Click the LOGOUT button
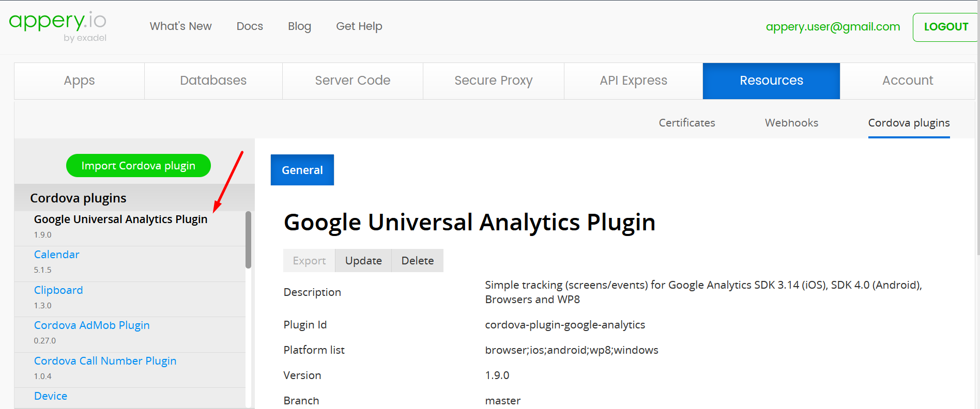The image size is (980, 409). click(945, 27)
